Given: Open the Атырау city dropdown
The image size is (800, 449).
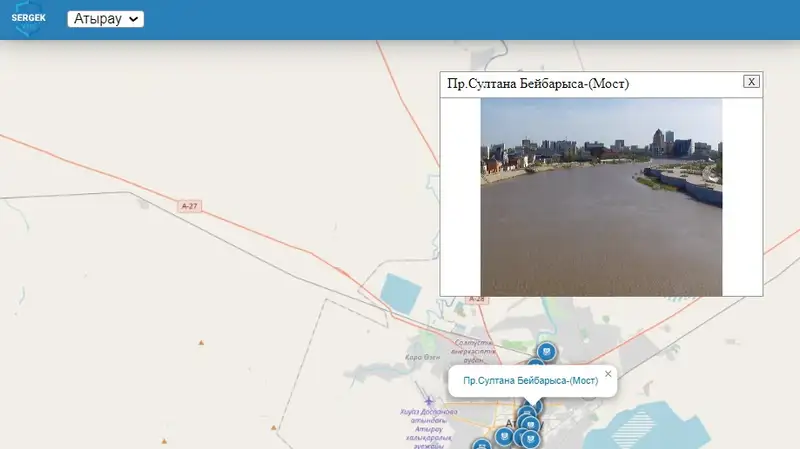Looking at the screenshot, I should 106,19.
